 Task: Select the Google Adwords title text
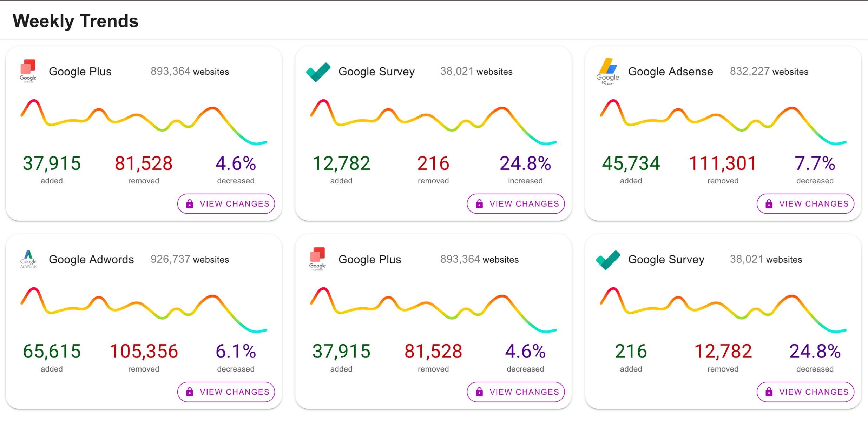(91, 260)
